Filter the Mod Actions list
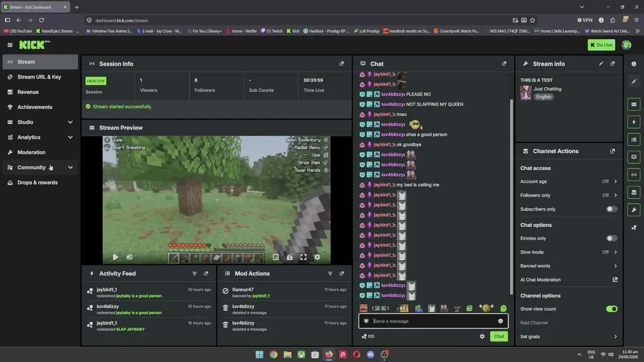644x362 pixels. (x=330, y=274)
